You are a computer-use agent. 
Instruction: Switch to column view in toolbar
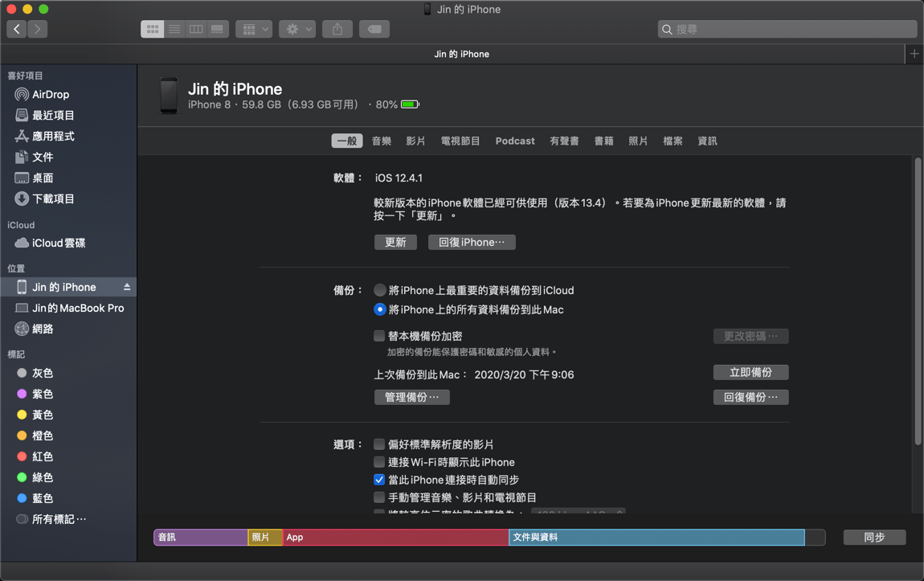195,29
